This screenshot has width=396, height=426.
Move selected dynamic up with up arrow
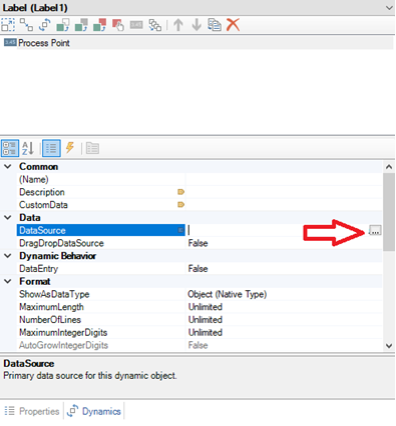pos(178,25)
